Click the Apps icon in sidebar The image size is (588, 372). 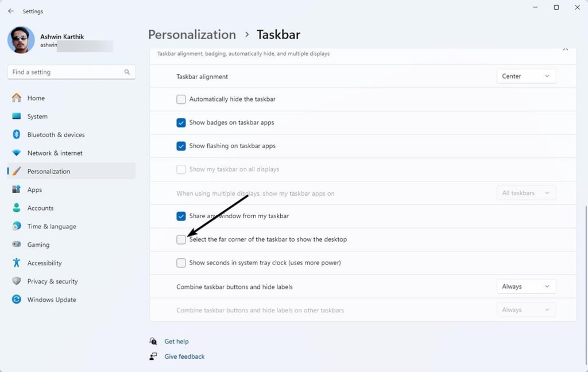[x=17, y=190]
